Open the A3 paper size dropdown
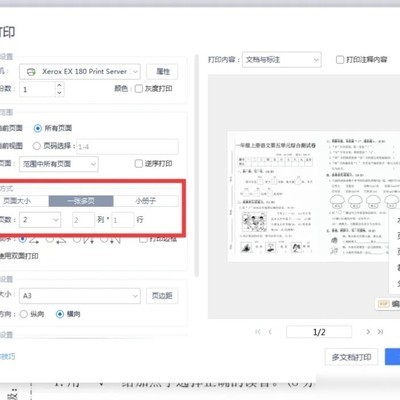This screenshot has height=400, width=400. [80, 296]
